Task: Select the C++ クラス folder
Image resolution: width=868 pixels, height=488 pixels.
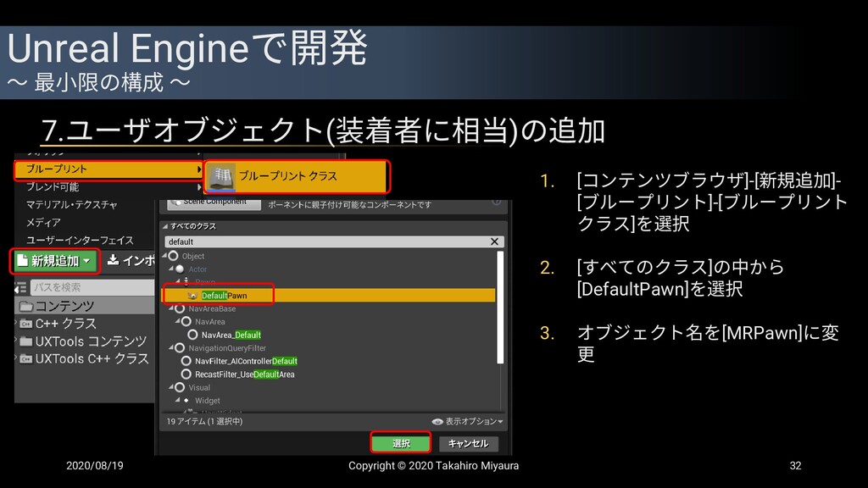Action: click(85, 324)
